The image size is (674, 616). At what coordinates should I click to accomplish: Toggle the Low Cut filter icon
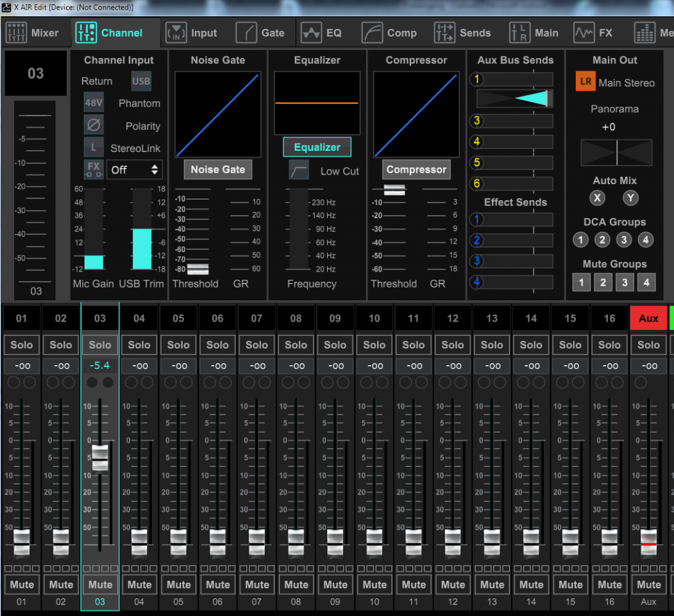coord(299,171)
